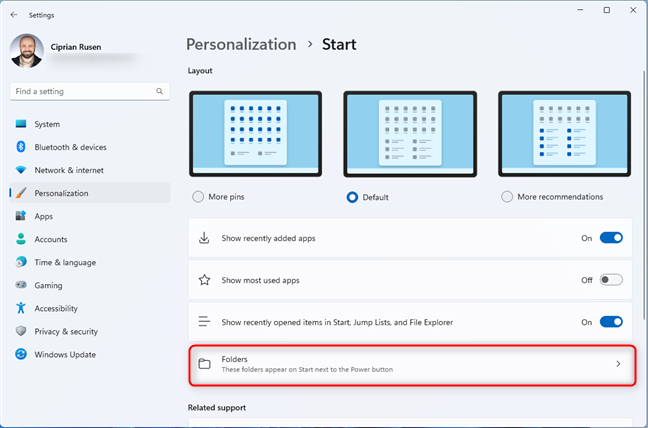The width and height of the screenshot is (648, 428).
Task: Open the System settings category
Action: (x=90, y=124)
